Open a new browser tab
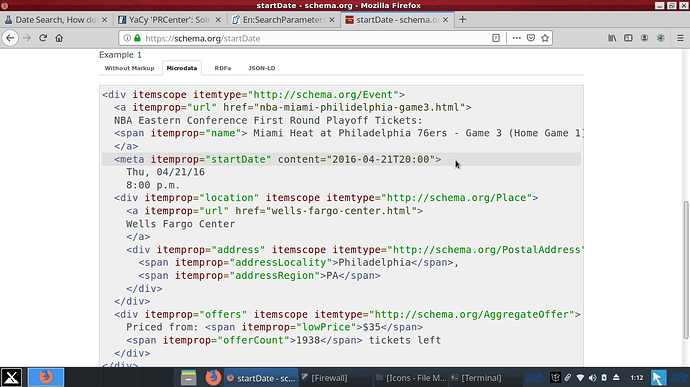The image size is (690, 387). (462, 20)
